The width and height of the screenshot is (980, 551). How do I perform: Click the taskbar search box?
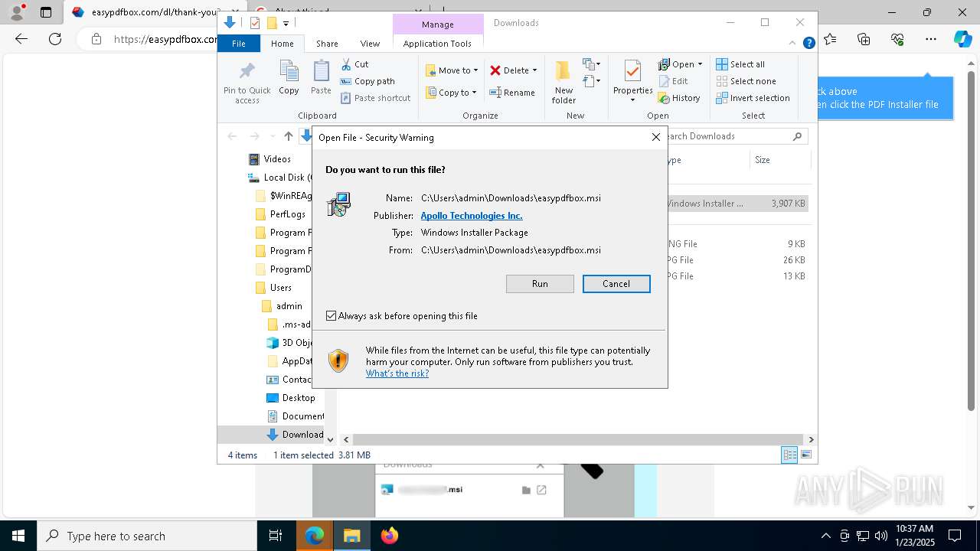point(147,536)
